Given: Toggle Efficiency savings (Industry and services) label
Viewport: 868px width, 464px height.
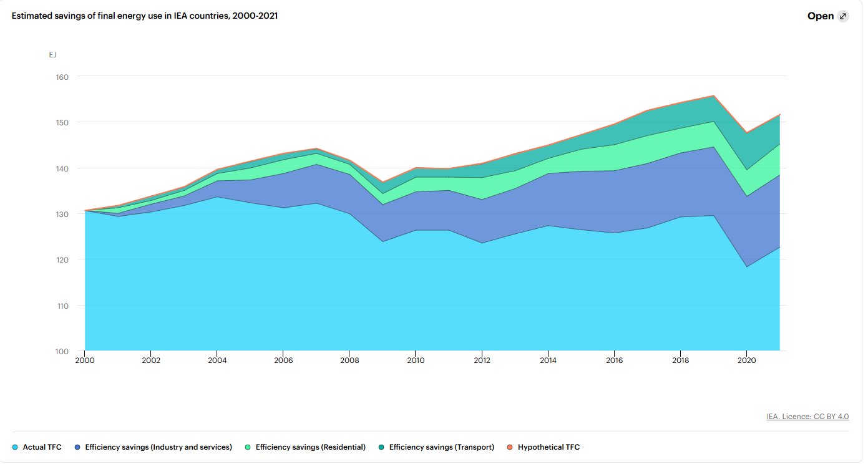Looking at the screenshot, I should pos(158,447).
